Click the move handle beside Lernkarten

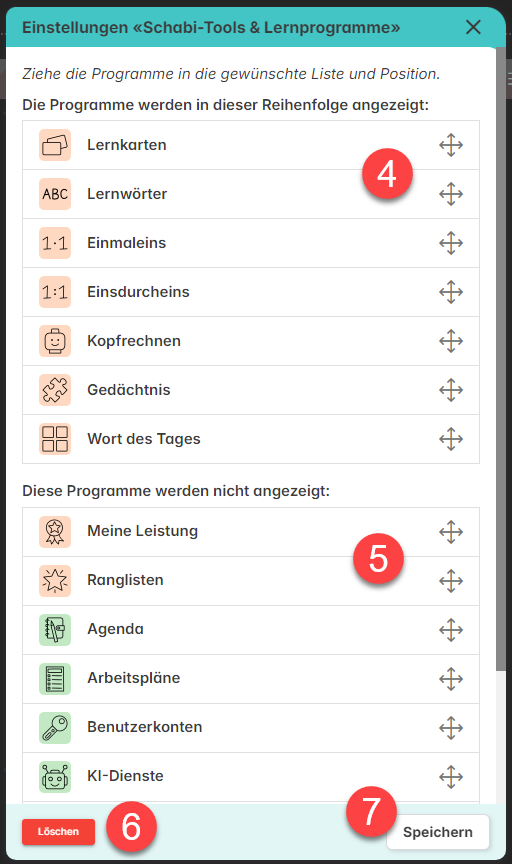tap(451, 145)
